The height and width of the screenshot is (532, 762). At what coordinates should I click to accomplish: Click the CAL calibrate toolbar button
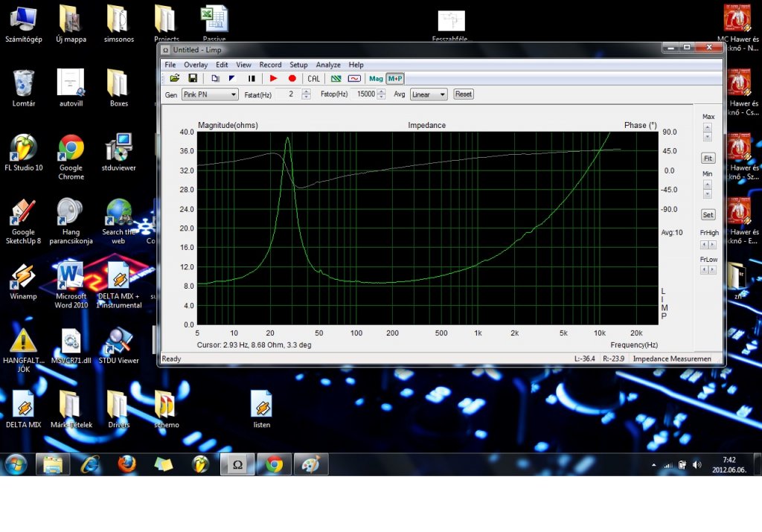click(314, 78)
